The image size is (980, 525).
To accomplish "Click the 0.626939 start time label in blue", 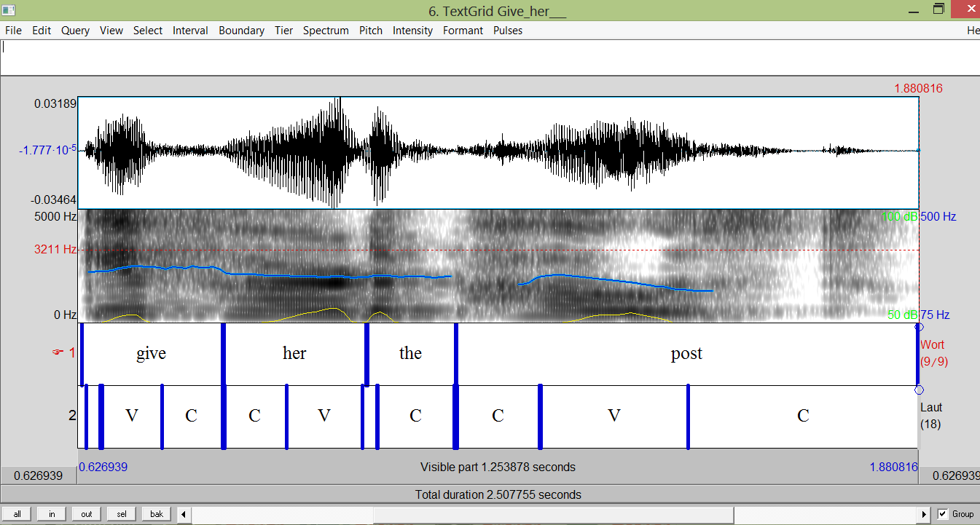I will point(103,467).
